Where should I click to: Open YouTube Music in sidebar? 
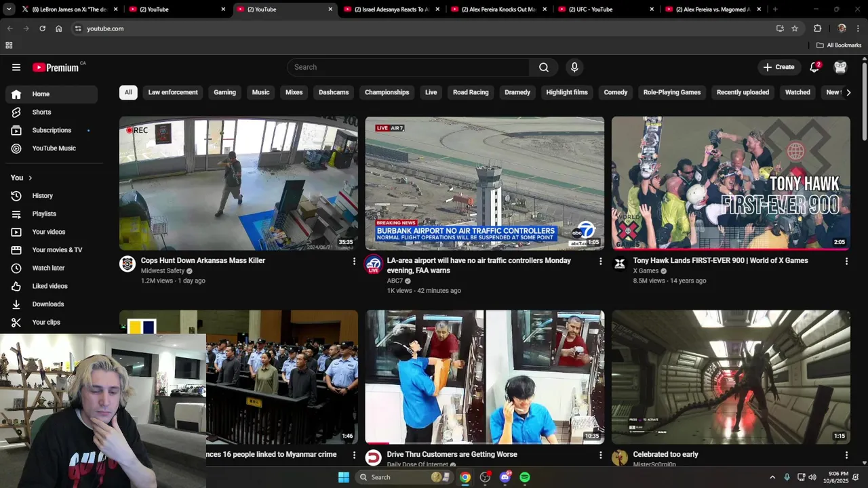pos(52,148)
